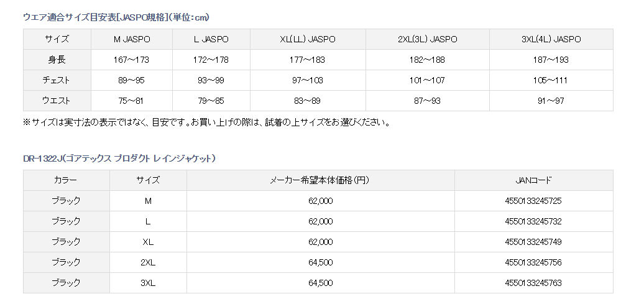644x304 pixels.
Task: Select the XL(LL) JASPO column header
Action: click(308, 39)
